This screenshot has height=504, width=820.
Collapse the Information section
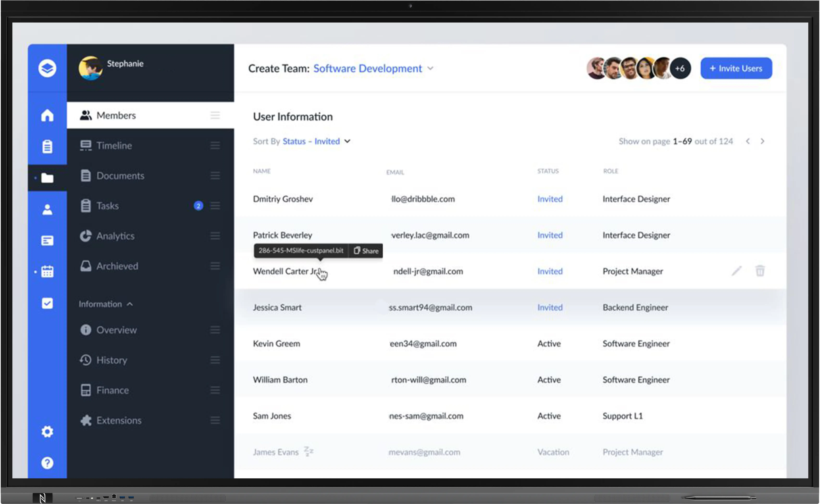tap(130, 304)
